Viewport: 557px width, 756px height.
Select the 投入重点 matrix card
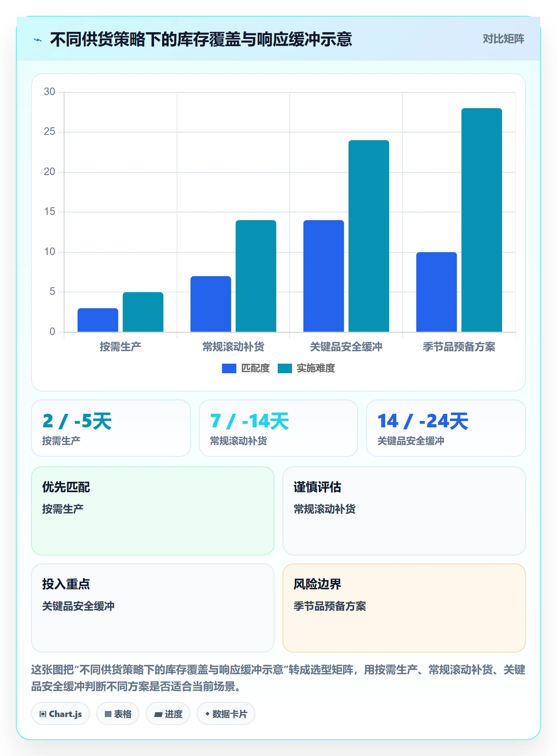[153, 608]
